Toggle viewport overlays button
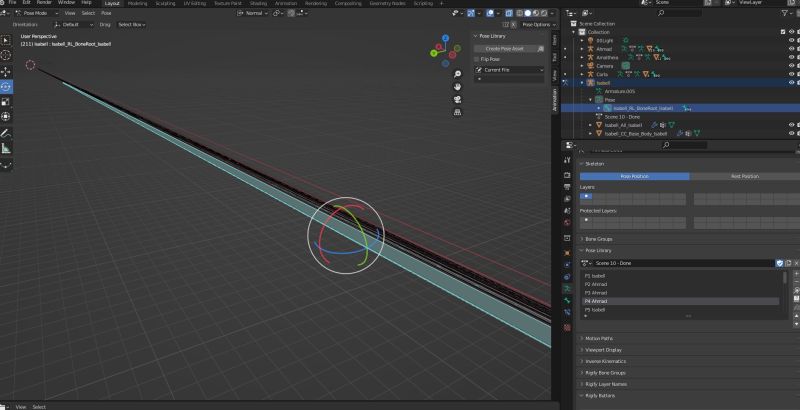Screen dimensions: 800x410 (490, 13)
